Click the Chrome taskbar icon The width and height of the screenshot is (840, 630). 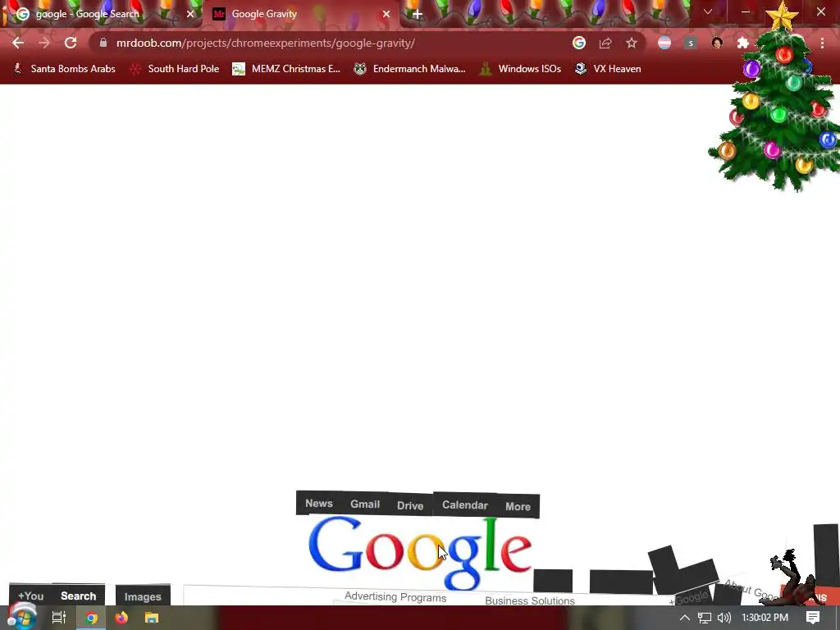tap(91, 618)
